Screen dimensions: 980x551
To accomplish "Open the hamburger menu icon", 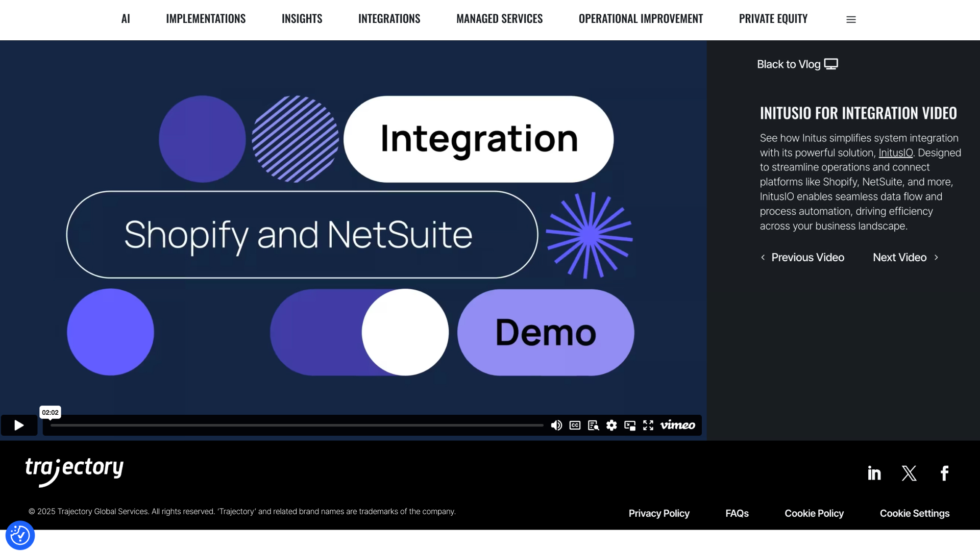I will click(851, 19).
